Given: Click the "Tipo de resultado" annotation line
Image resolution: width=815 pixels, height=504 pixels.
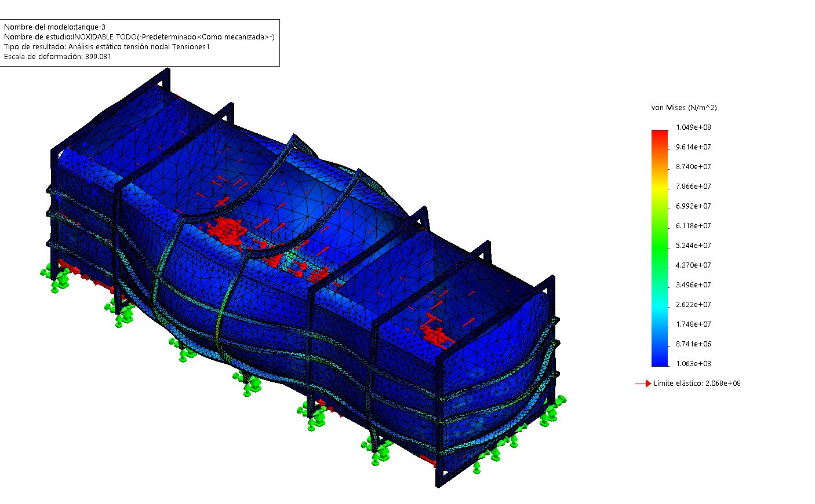Looking at the screenshot, I should (107, 46).
